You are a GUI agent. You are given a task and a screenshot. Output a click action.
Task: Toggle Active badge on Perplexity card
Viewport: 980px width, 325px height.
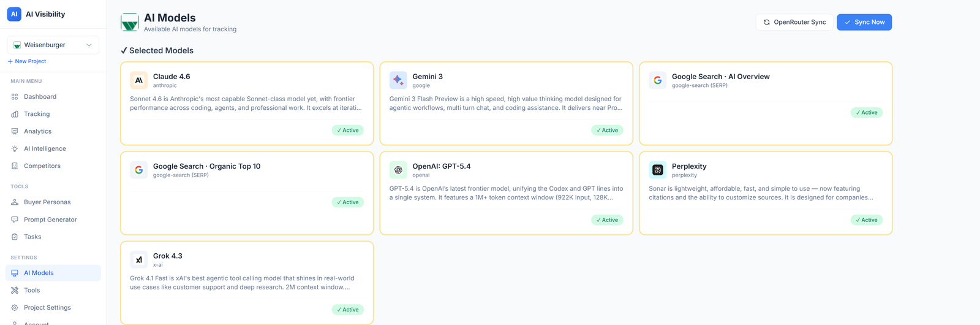tap(867, 220)
